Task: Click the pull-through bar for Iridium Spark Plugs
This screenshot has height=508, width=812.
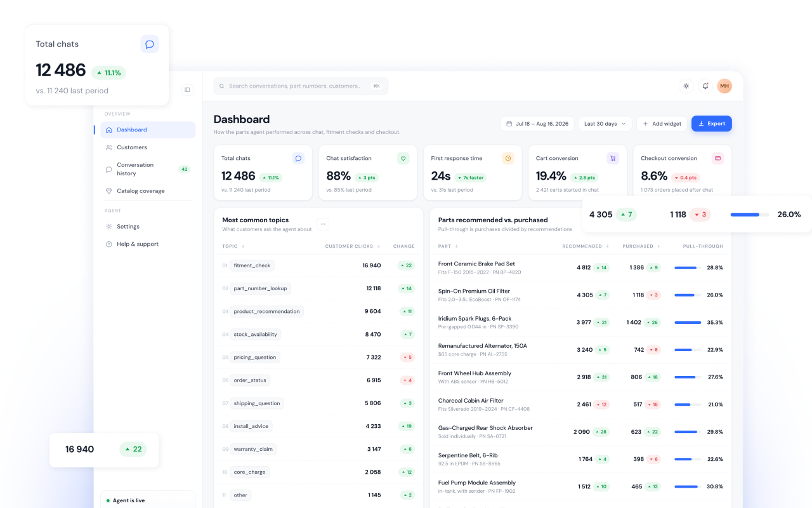Action: tap(688, 323)
